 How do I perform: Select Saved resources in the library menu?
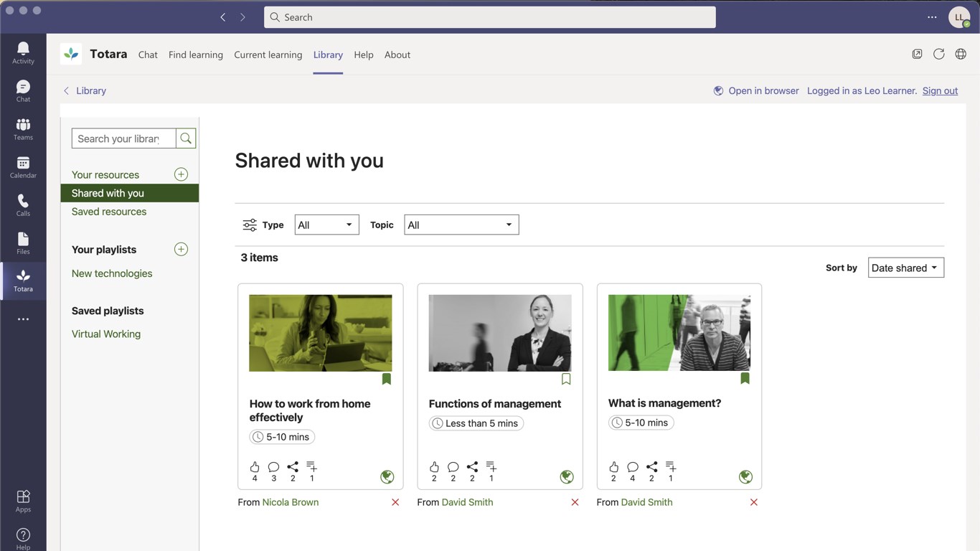tap(109, 212)
